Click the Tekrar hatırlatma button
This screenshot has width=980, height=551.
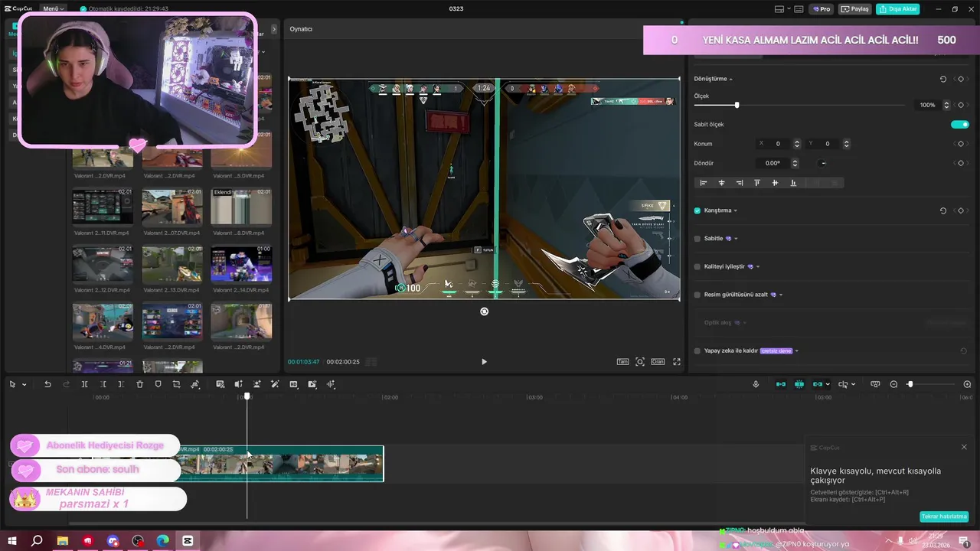944,517
